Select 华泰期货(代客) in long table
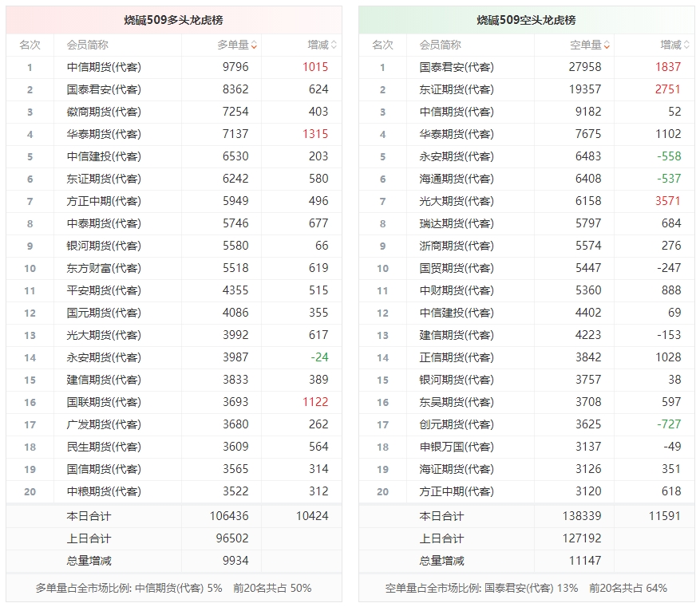The width and height of the screenshot is (700, 607). 174,134
